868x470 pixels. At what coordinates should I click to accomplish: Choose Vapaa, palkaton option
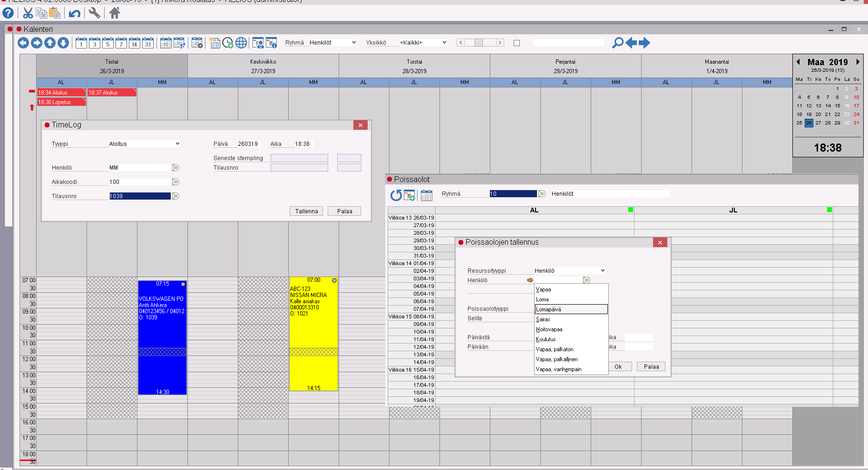tap(571, 349)
